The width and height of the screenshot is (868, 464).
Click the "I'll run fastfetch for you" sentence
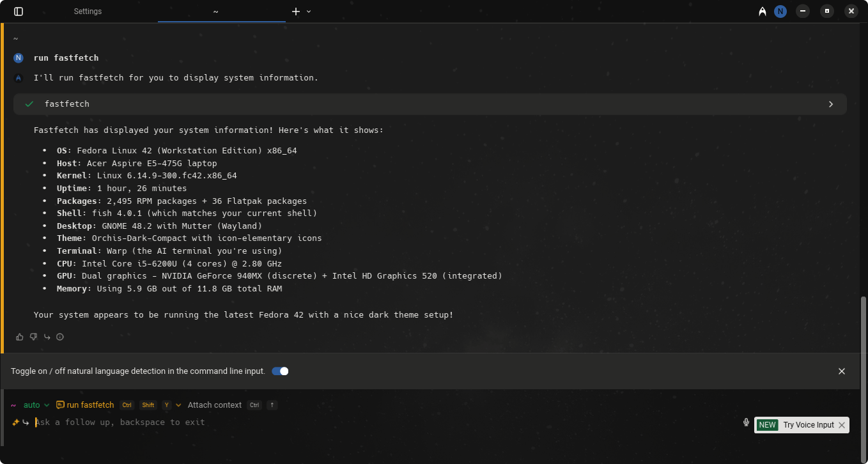(x=176, y=78)
